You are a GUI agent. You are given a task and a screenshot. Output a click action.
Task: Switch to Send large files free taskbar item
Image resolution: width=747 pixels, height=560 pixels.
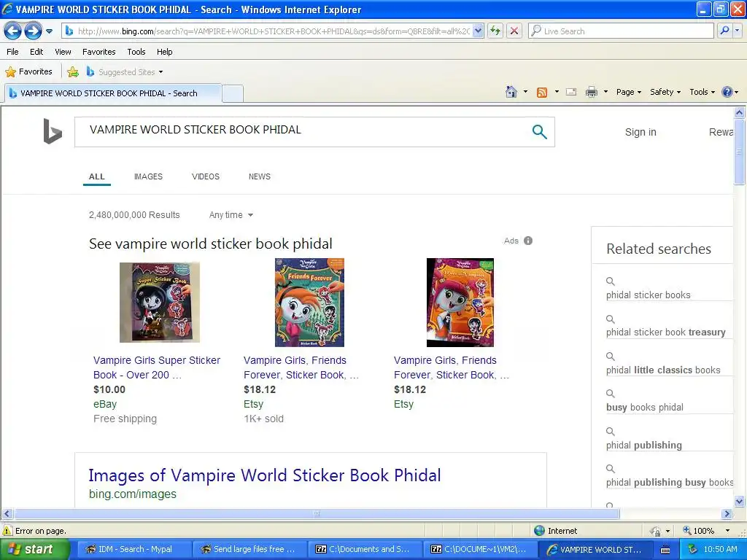click(x=251, y=549)
